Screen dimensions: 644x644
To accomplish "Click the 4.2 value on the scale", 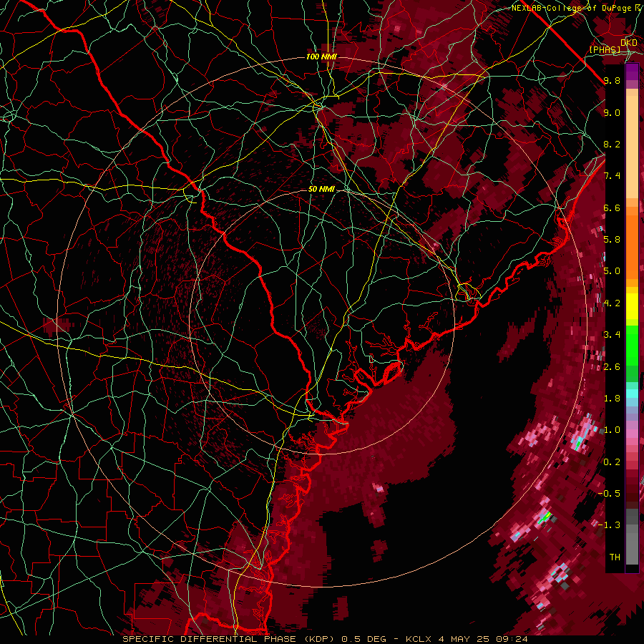I will [612, 303].
